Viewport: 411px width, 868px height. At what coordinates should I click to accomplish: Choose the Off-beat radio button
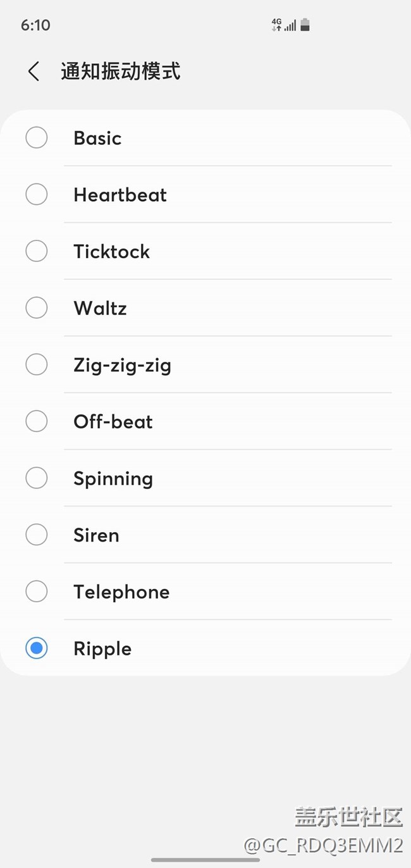pyautogui.click(x=37, y=421)
